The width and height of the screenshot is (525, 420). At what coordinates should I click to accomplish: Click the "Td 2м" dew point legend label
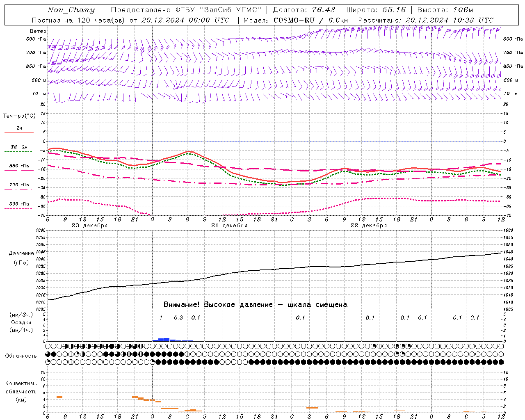pos(19,146)
